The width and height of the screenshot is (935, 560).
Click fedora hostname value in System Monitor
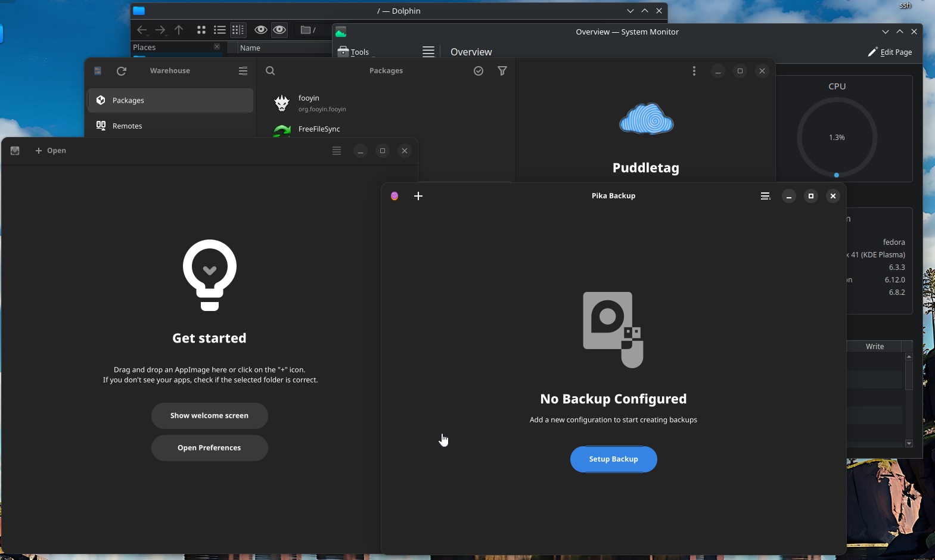[x=894, y=242]
